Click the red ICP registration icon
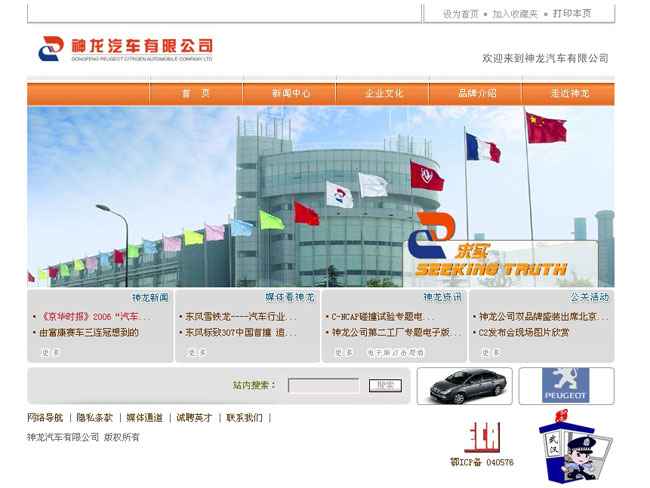The image size is (650, 488). (x=481, y=438)
